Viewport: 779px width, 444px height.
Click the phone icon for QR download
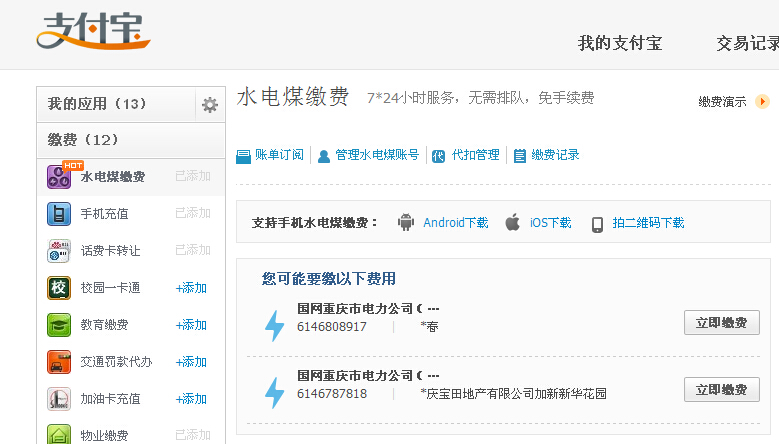(x=597, y=224)
